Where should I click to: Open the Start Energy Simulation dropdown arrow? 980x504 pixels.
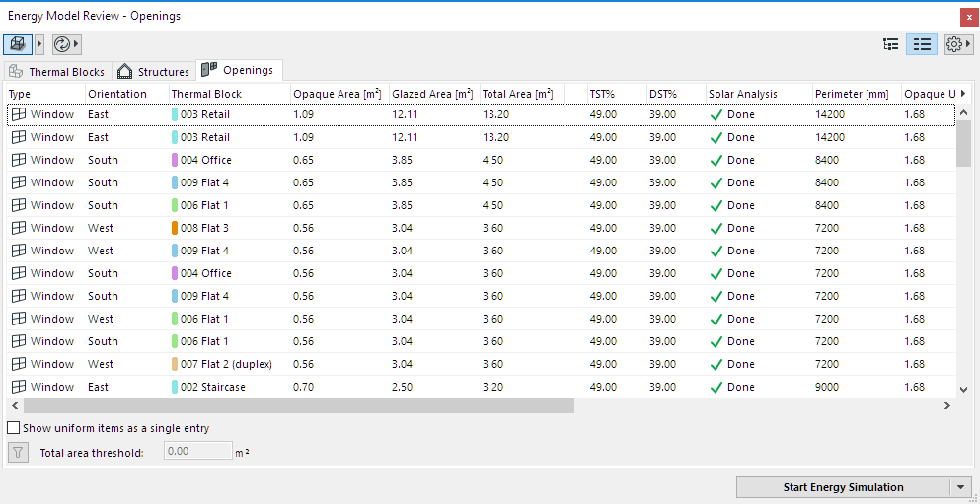click(960, 488)
